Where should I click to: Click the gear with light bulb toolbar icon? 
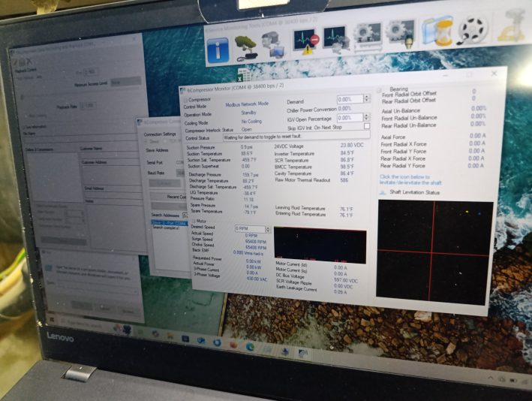401,34
